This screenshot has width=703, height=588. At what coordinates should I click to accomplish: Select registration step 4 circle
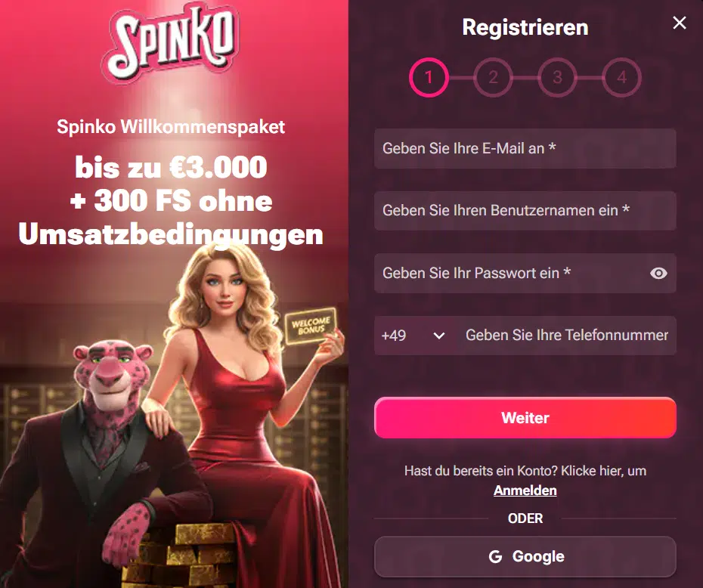tap(621, 78)
